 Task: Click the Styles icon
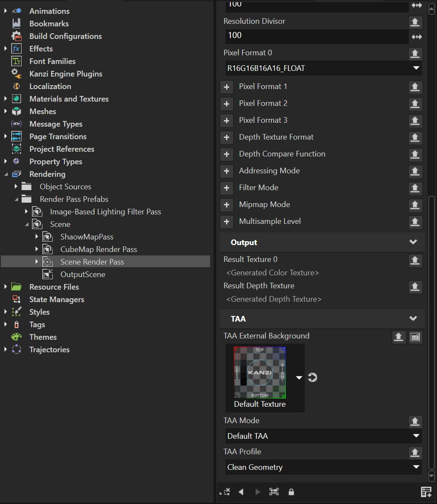point(16,312)
